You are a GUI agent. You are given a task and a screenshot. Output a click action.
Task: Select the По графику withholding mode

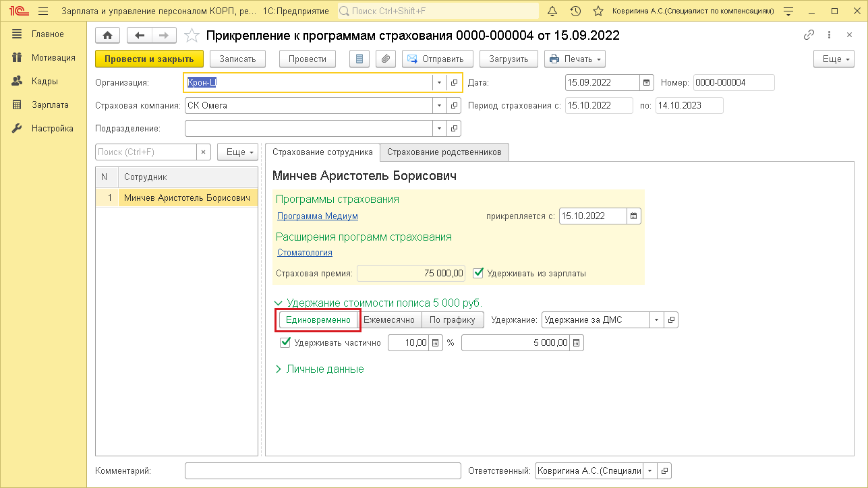point(453,320)
